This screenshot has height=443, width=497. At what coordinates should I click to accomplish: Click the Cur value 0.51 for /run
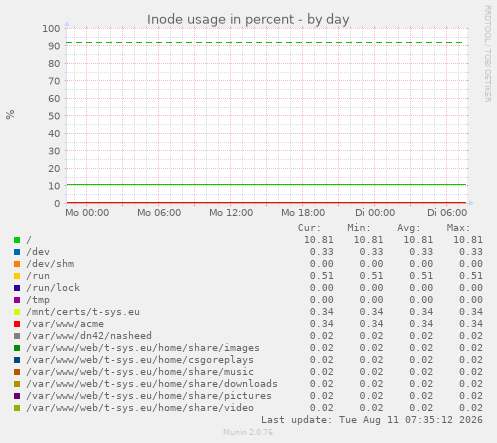click(322, 276)
